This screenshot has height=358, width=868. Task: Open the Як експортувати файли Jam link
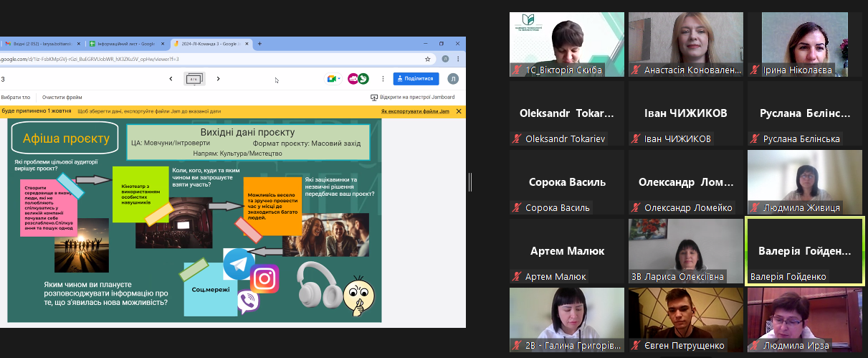[x=414, y=111]
